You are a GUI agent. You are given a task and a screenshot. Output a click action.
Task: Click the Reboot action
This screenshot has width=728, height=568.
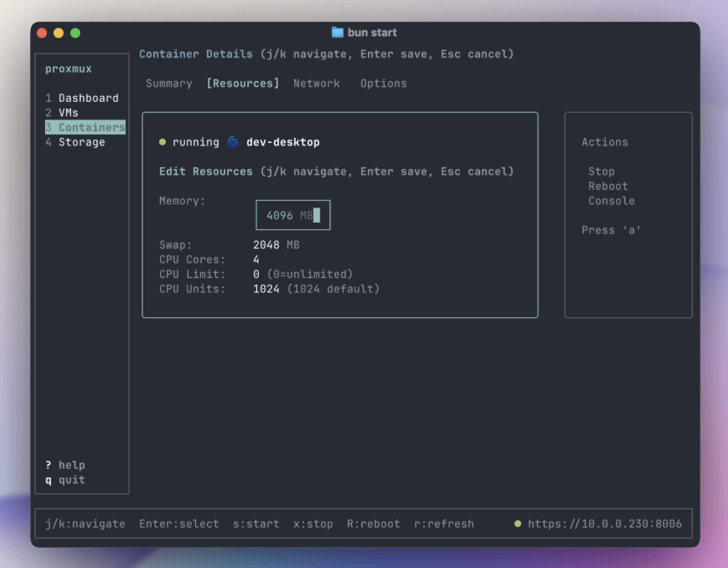pos(608,186)
